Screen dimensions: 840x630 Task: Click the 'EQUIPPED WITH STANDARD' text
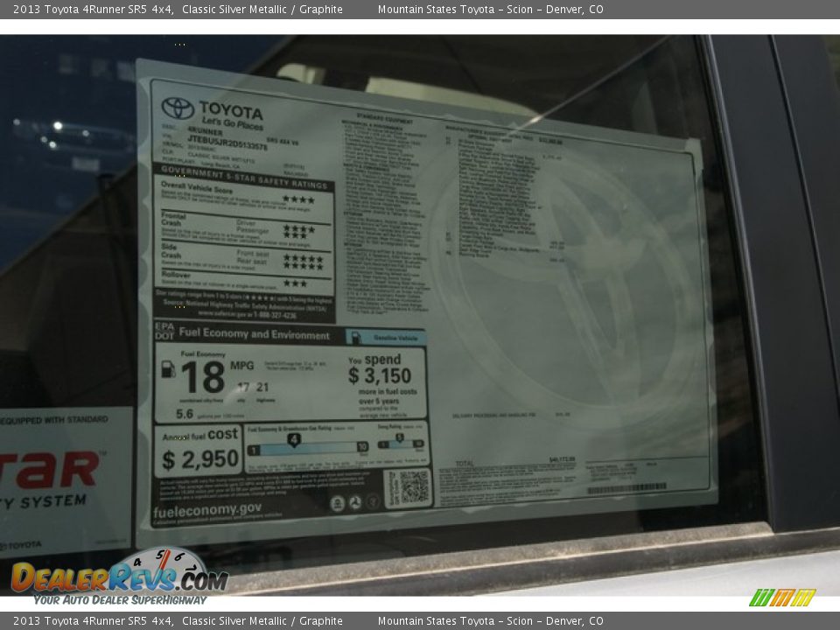[54, 419]
